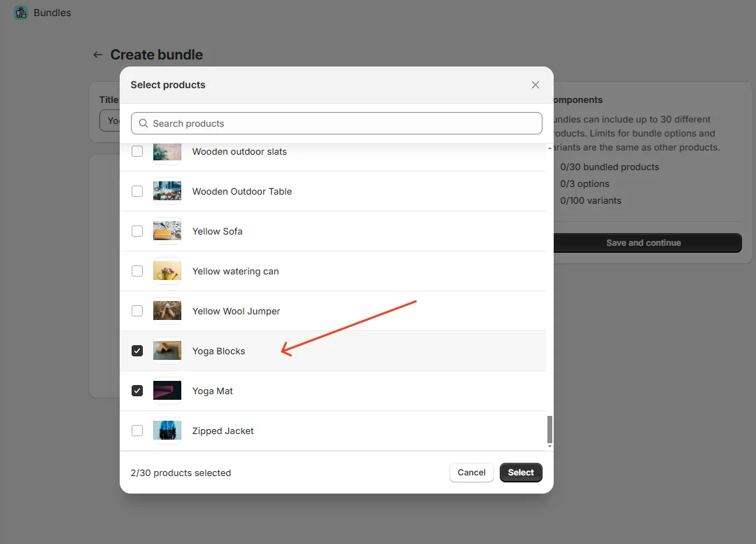Screen dimensions: 756x544
Task: Close the Select products dialog
Action: [x=535, y=85]
